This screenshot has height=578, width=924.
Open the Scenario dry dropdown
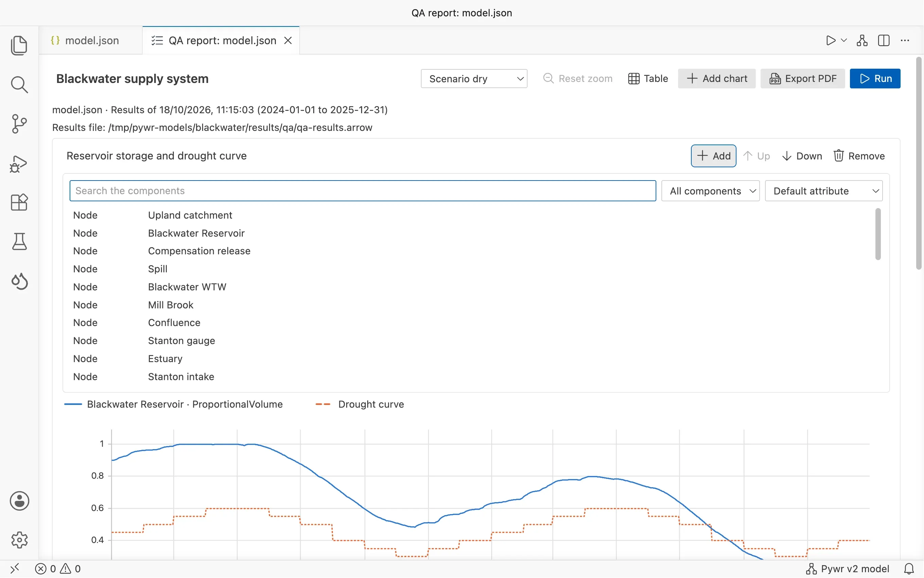474,79
